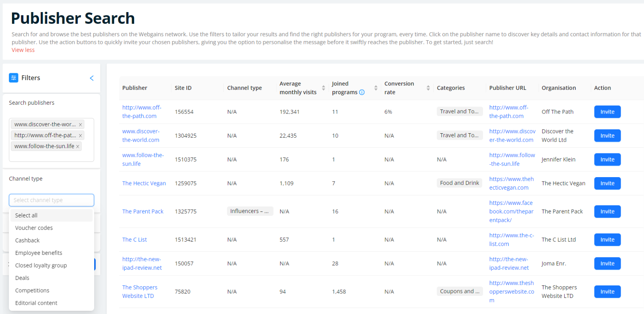Sort by Joined programs column

click(x=376, y=88)
